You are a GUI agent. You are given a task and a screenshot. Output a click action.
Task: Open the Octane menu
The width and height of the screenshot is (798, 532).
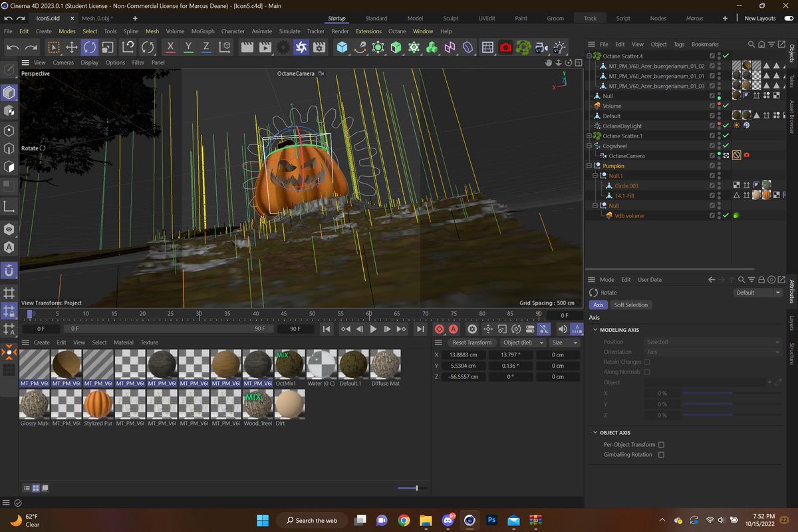[397, 31]
